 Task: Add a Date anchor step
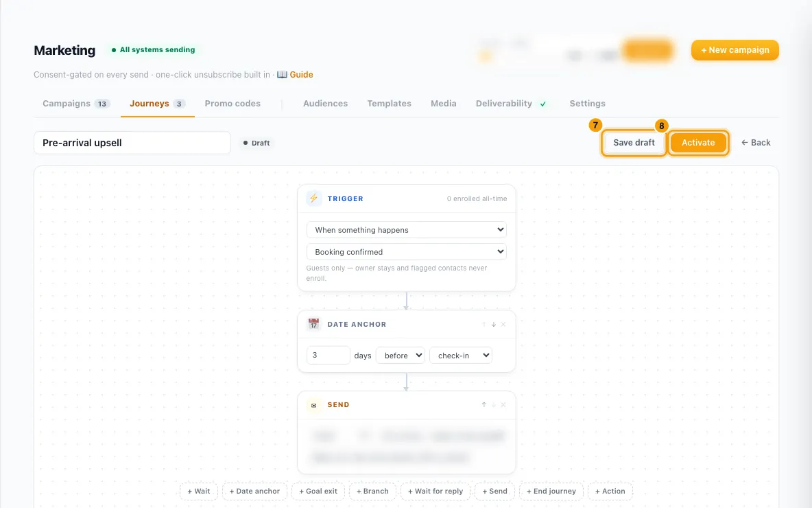(x=254, y=491)
